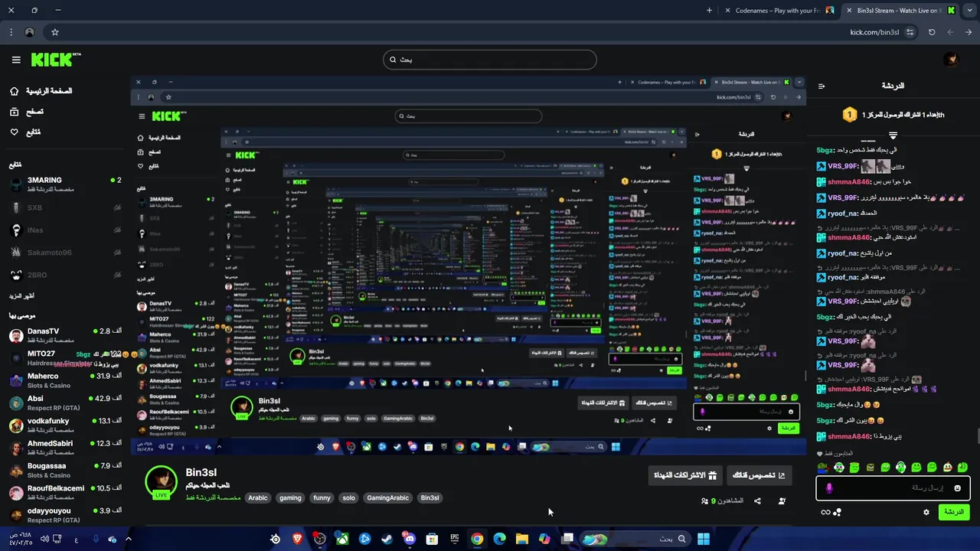Open the 2BRO followed channel
Screen dimensions: 980x551
click(x=65, y=275)
